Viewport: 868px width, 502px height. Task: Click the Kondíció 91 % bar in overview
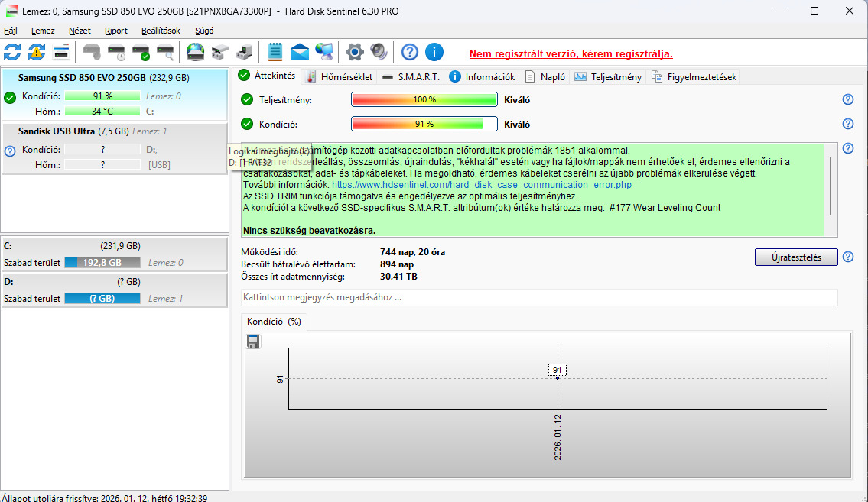coord(424,124)
